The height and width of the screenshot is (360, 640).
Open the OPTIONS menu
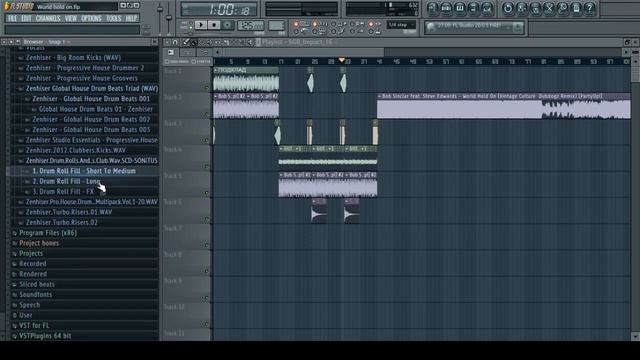[x=91, y=18]
